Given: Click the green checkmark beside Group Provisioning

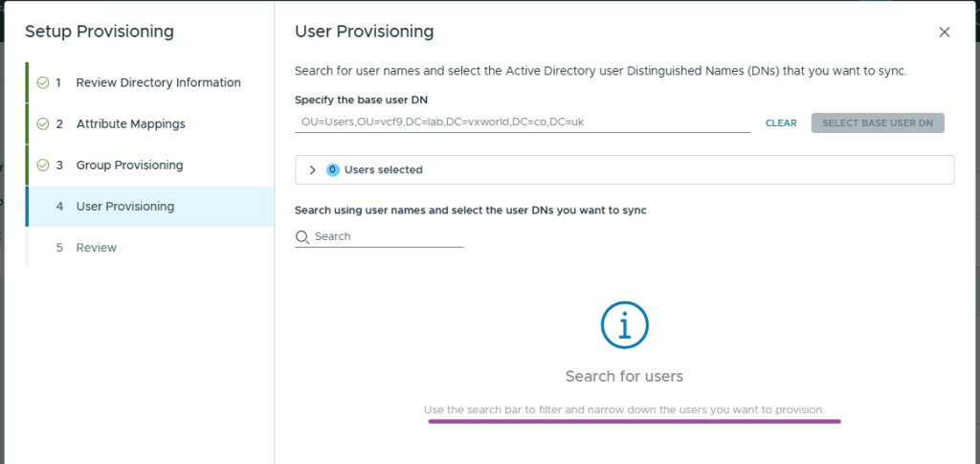Looking at the screenshot, I should [43, 165].
